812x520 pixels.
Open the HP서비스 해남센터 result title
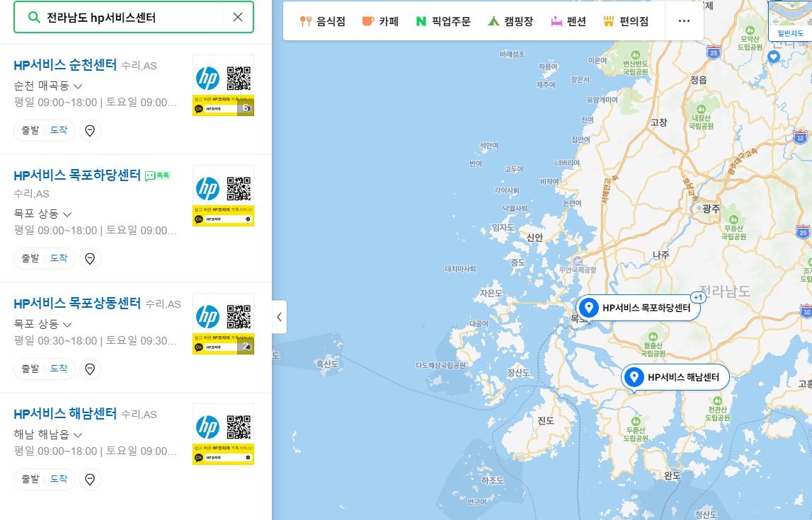point(65,414)
